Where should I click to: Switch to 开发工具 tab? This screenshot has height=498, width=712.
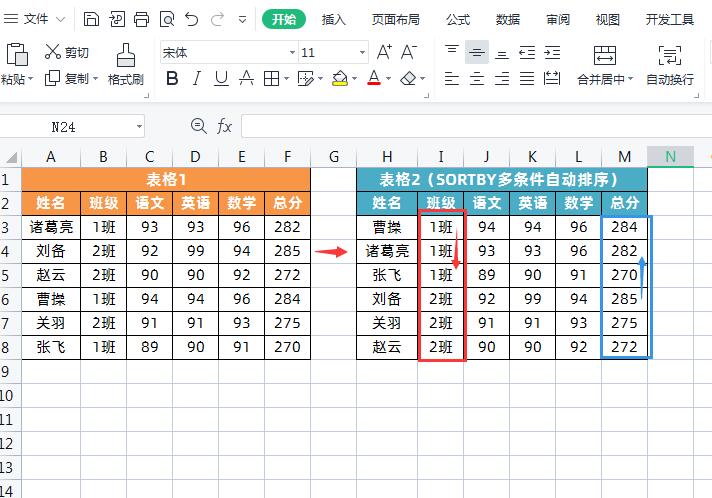point(670,20)
